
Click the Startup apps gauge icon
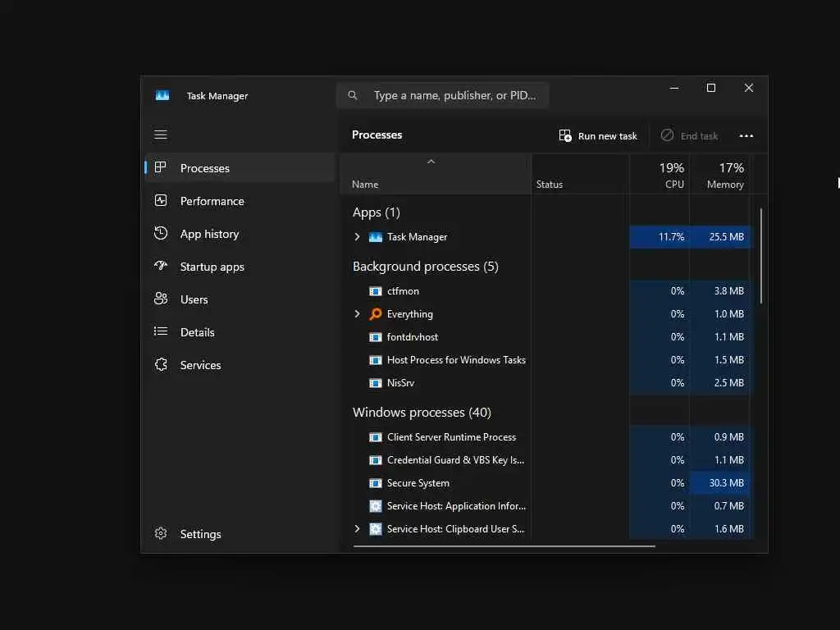pos(161,266)
